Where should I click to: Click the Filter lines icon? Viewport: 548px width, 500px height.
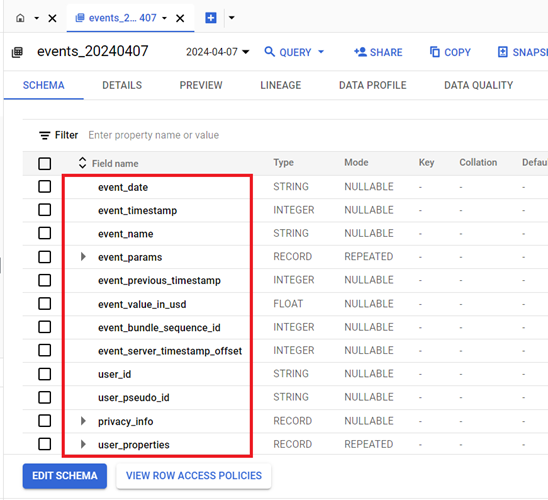44,135
